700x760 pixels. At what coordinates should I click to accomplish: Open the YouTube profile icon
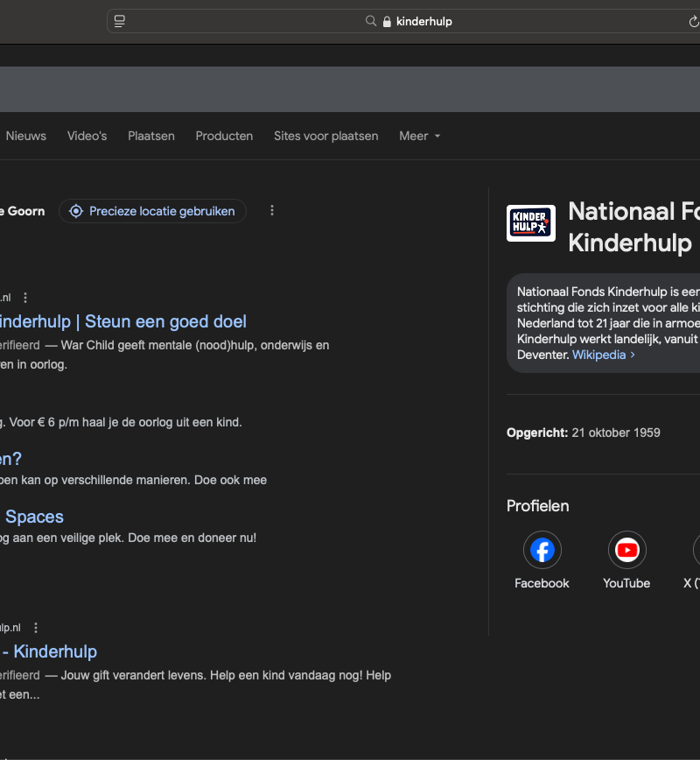(626, 550)
